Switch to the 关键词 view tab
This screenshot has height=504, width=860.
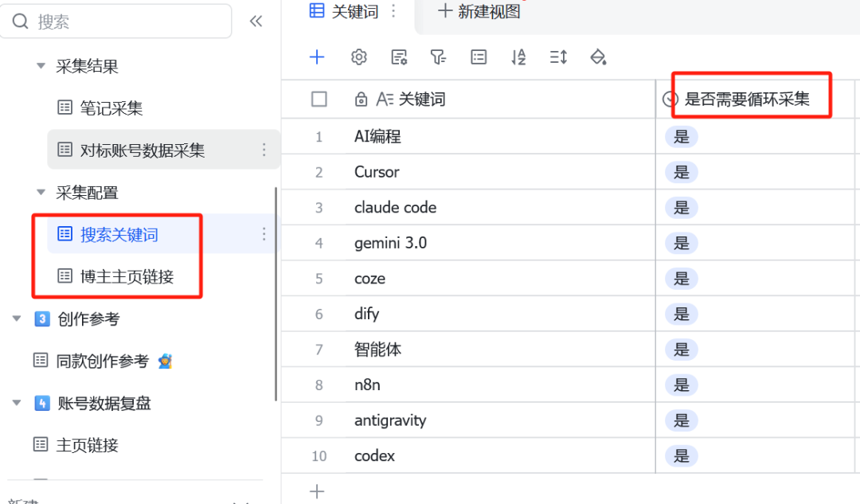click(x=344, y=11)
